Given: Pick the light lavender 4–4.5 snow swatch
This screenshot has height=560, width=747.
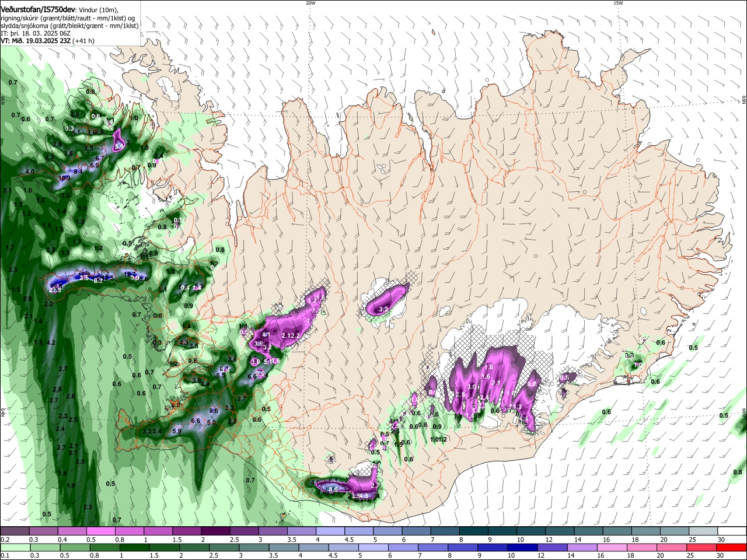Looking at the screenshot, I should pos(330,531).
